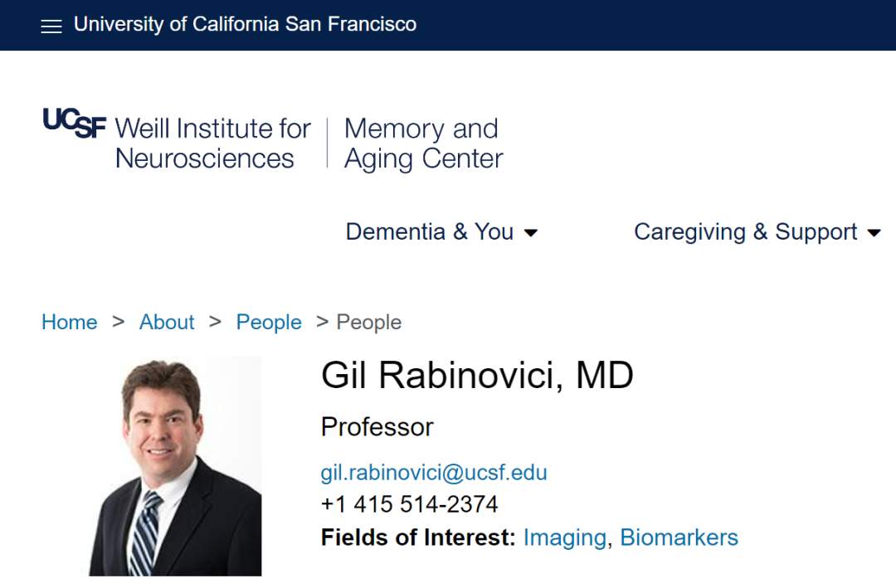Click University of California San Francisco header link
The width and height of the screenshot is (896, 588).
click(x=245, y=25)
